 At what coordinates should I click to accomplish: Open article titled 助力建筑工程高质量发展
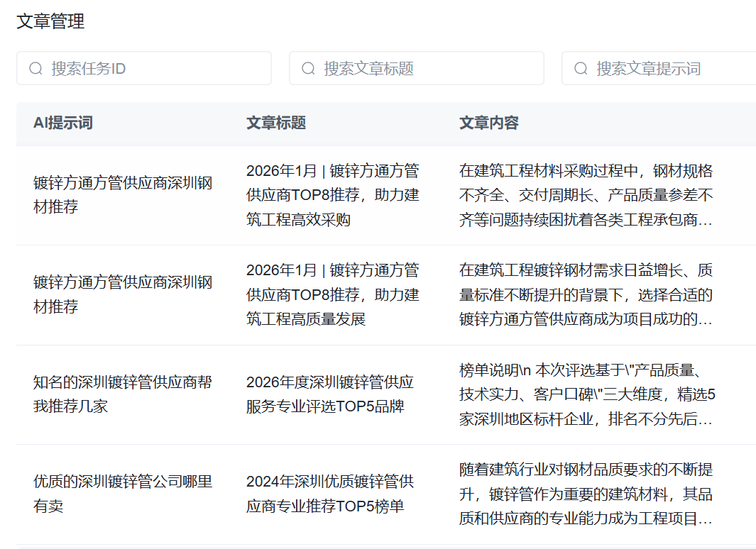[332, 294]
